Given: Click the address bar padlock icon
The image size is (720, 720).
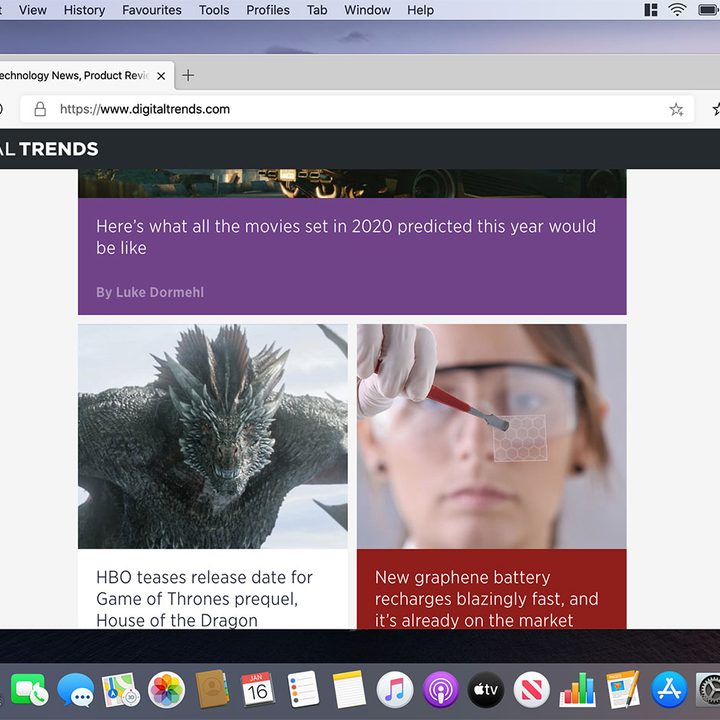Looking at the screenshot, I should point(40,109).
